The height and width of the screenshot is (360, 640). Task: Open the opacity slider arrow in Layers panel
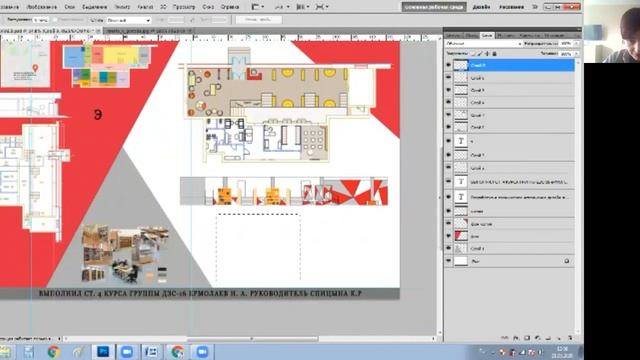[x=576, y=43]
